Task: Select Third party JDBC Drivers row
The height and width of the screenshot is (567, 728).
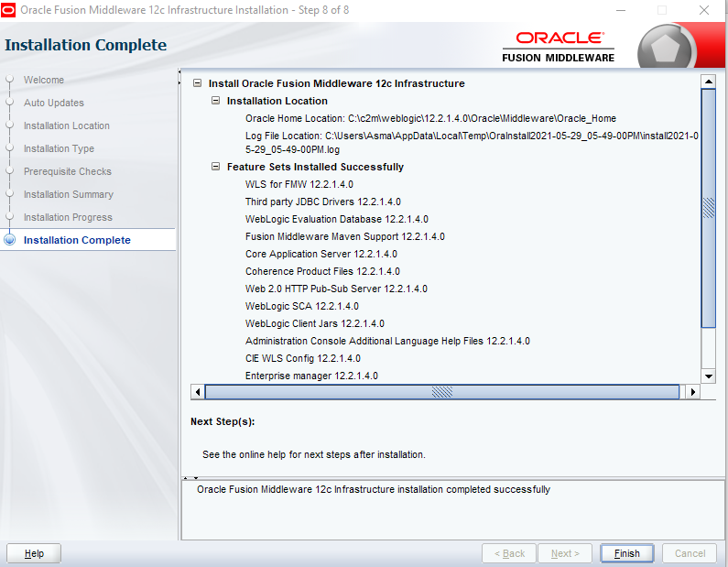Action: click(x=322, y=202)
